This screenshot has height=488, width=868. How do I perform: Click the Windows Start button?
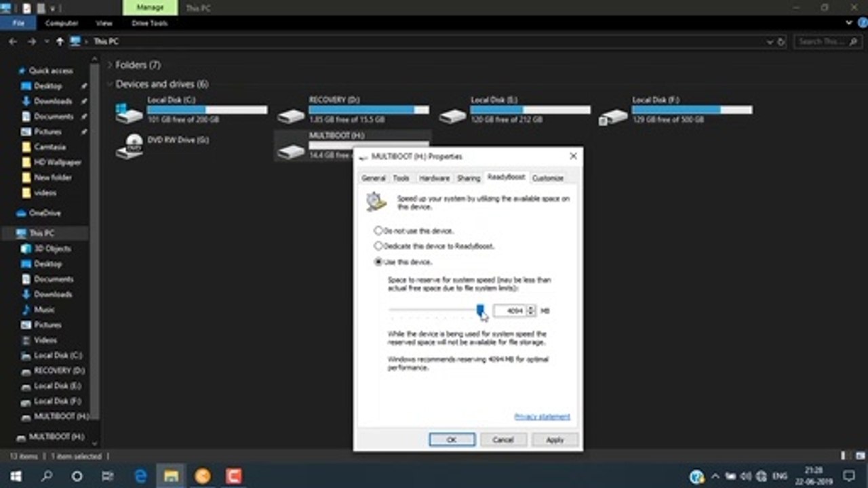pos(15,476)
